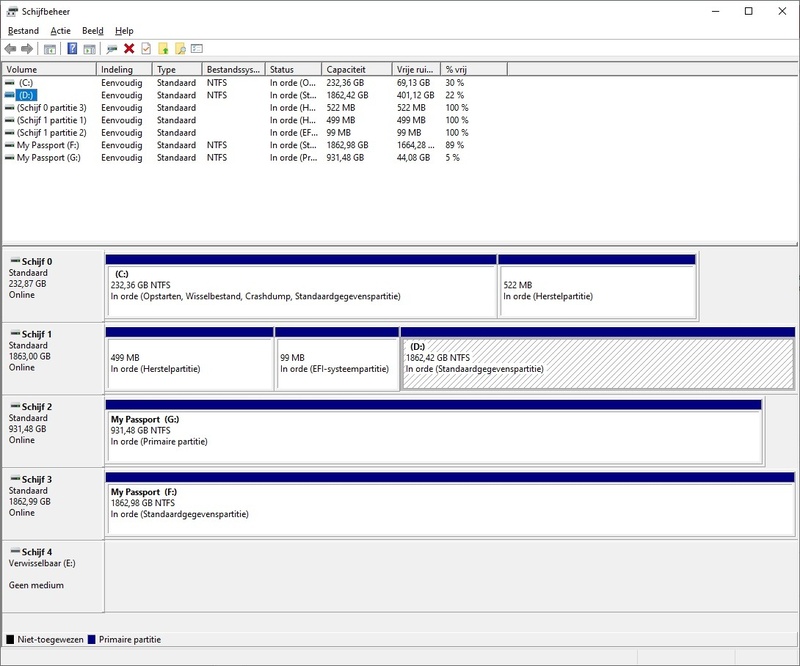Open Help via blue question mark icon

tap(72, 48)
